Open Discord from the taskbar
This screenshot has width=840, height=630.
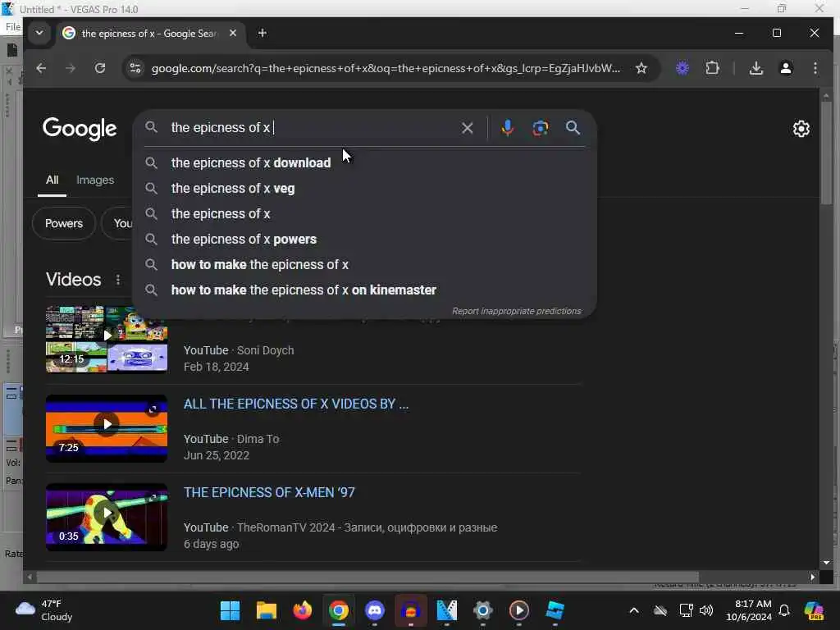point(374,610)
